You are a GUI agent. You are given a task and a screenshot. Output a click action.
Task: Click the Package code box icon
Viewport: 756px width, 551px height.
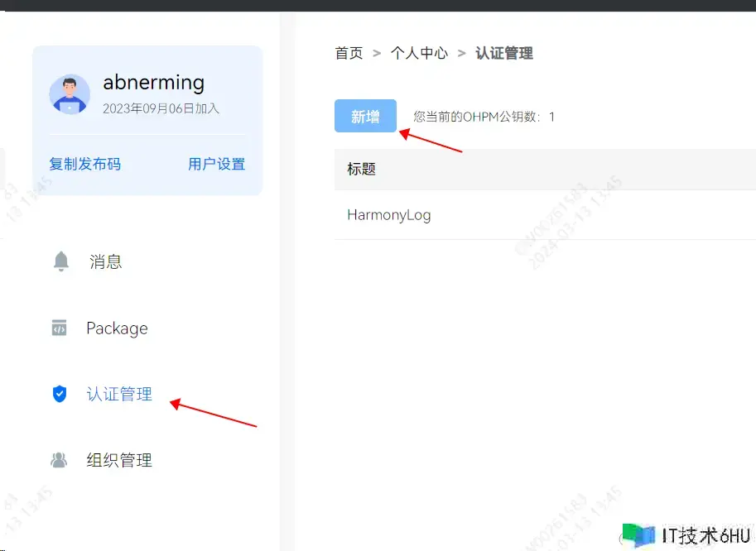click(59, 328)
